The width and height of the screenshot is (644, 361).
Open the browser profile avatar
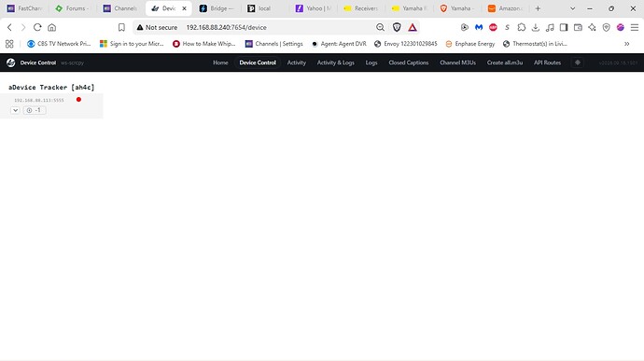tap(620, 27)
